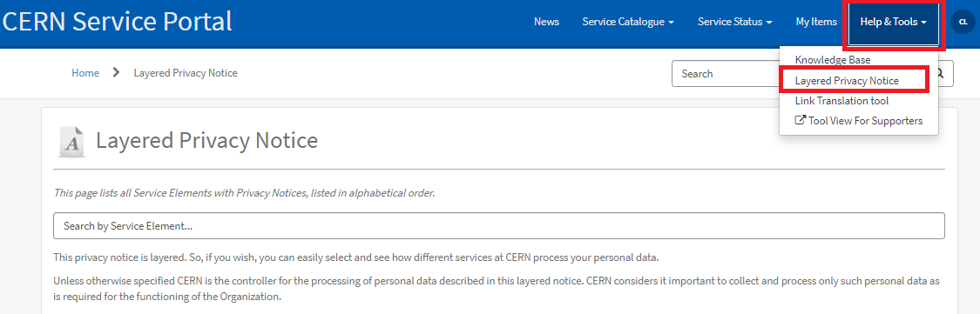Click the external link icon beside Tool View
The width and height of the screenshot is (980, 314).
(800, 120)
